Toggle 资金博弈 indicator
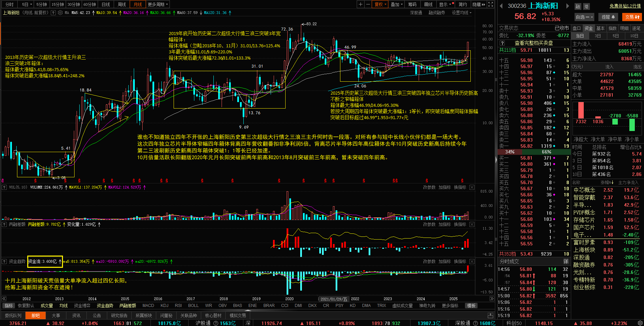The height and width of the screenshot is (326, 644). (x=82, y=306)
